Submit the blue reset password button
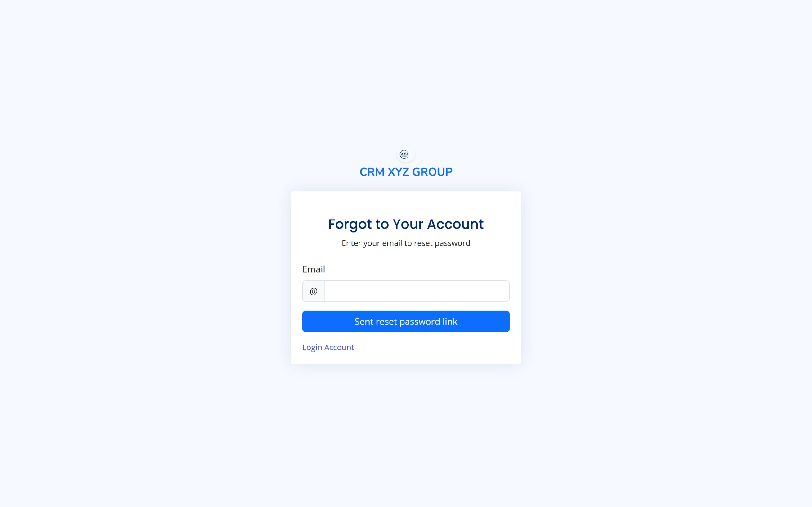812x507 pixels. [406, 321]
